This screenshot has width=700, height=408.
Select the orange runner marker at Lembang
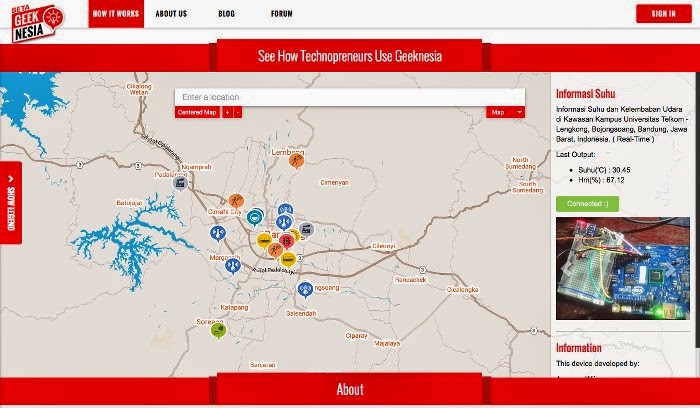click(296, 161)
